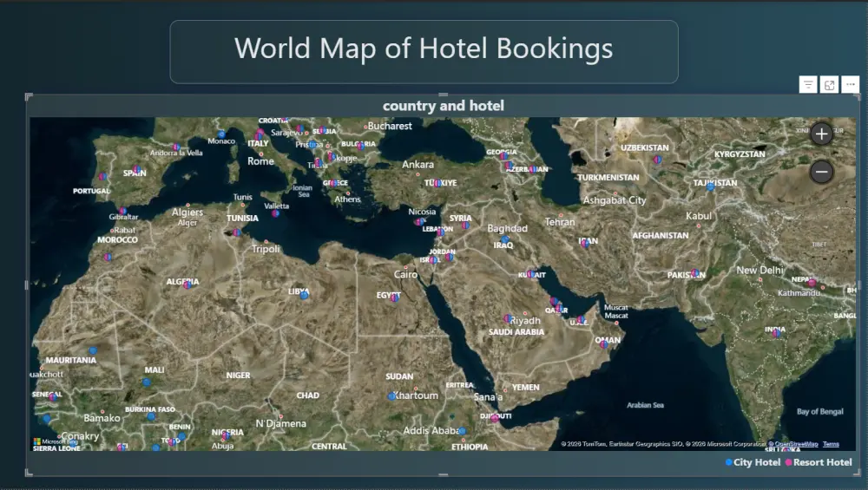Select the Senegal data point
868x490 pixels.
pyautogui.click(x=53, y=396)
